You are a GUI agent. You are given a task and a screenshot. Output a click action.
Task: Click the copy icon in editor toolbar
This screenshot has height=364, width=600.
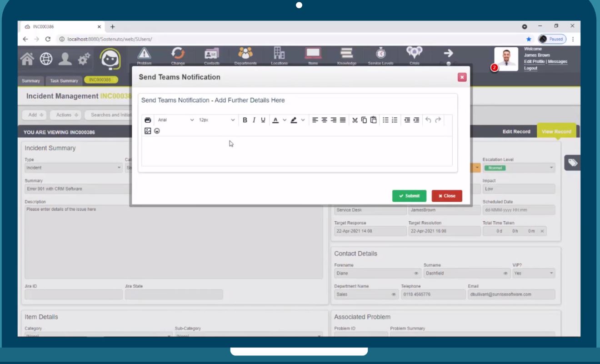point(364,120)
